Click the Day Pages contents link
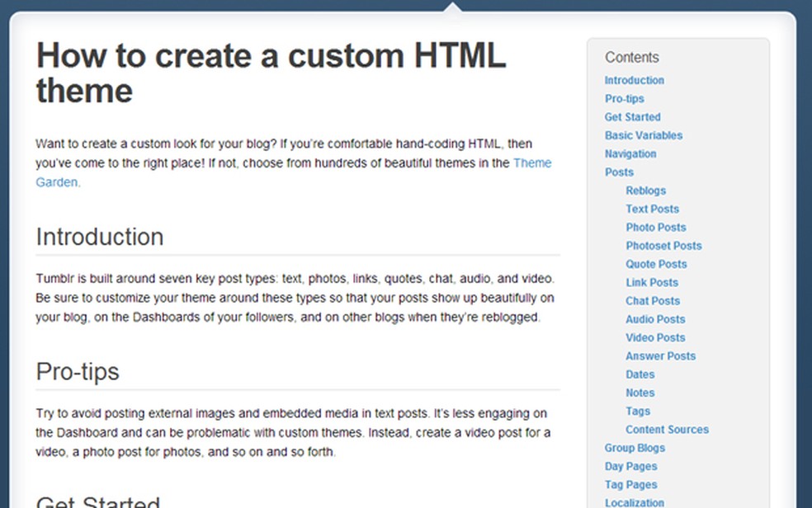The height and width of the screenshot is (508, 812). pos(630,467)
